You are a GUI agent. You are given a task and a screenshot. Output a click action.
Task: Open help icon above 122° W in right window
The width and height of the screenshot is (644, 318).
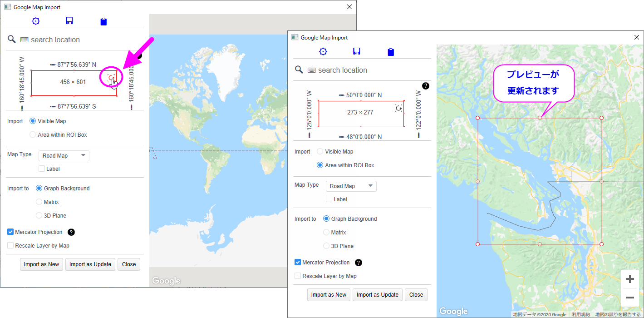tap(426, 85)
